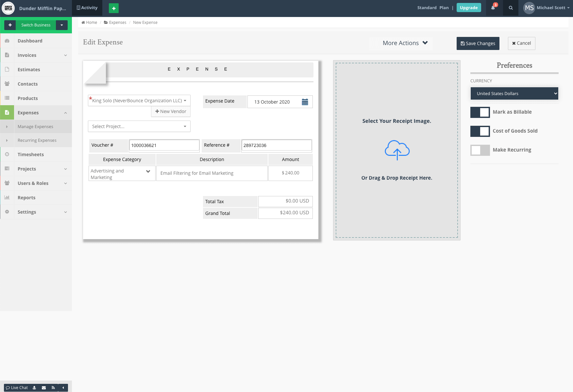Click the receipt image drop zone
The height and width of the screenshot is (392, 573).
(397, 150)
